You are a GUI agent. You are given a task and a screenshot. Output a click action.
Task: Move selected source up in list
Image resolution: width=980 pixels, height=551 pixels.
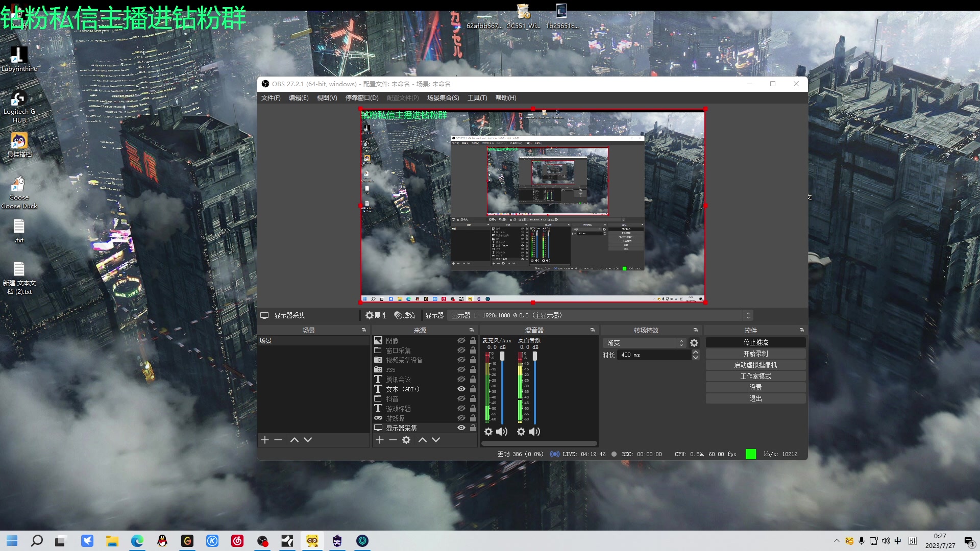[x=423, y=440]
